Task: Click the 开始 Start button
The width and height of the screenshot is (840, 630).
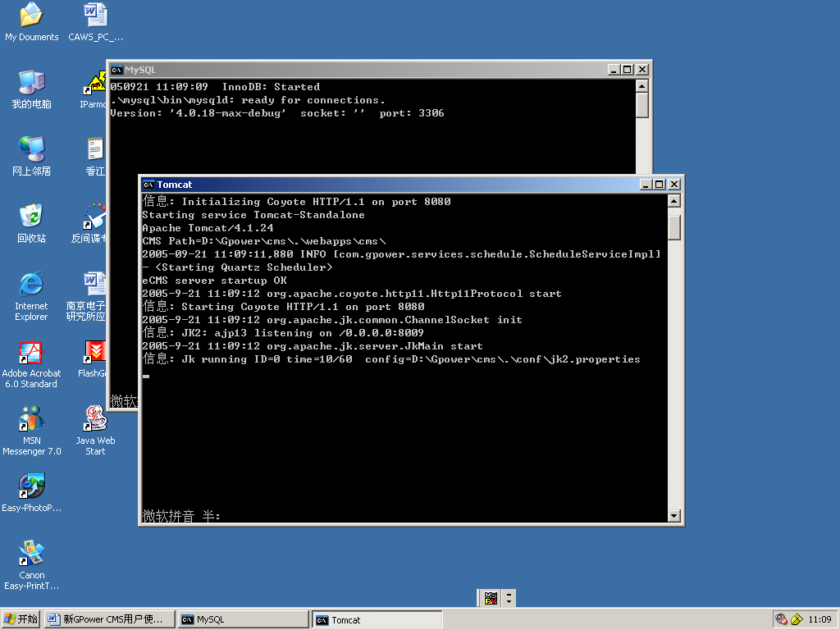Action: coord(21,619)
